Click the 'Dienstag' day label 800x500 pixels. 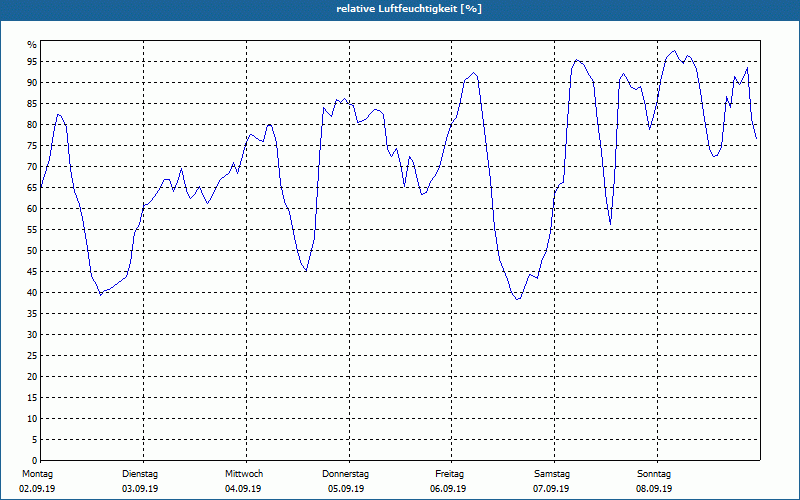pos(140,474)
